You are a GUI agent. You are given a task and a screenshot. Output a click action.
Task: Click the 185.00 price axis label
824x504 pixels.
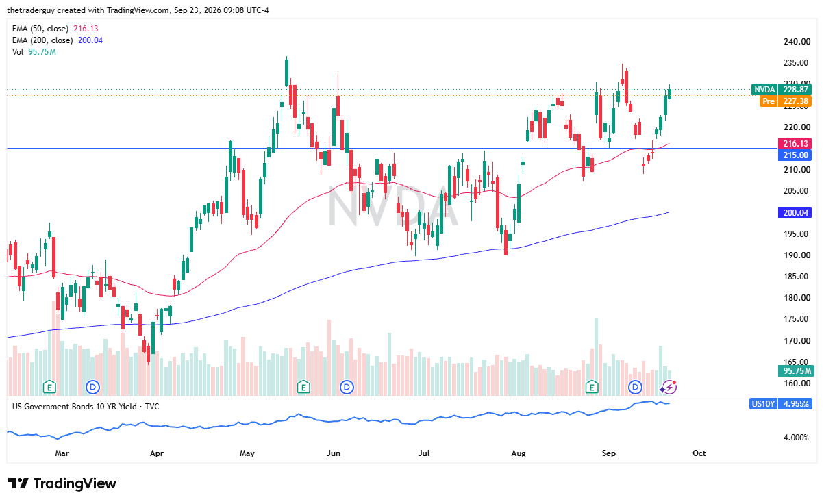pyautogui.click(x=797, y=277)
